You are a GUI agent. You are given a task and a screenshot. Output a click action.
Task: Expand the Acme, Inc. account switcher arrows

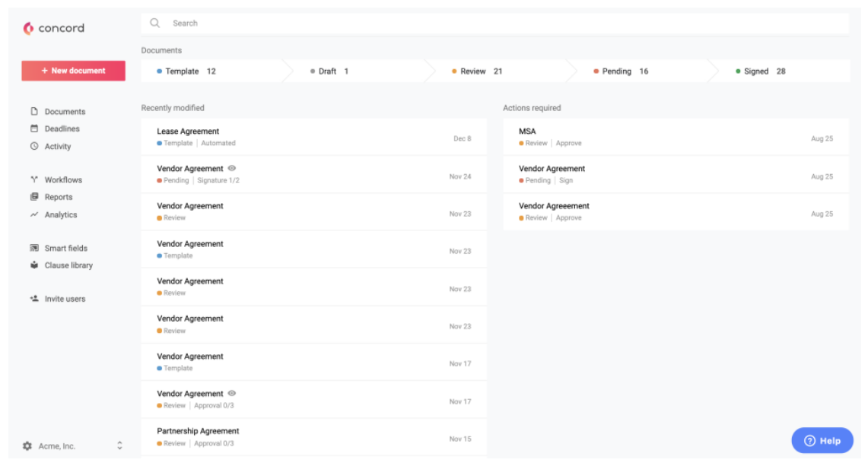tap(119, 445)
